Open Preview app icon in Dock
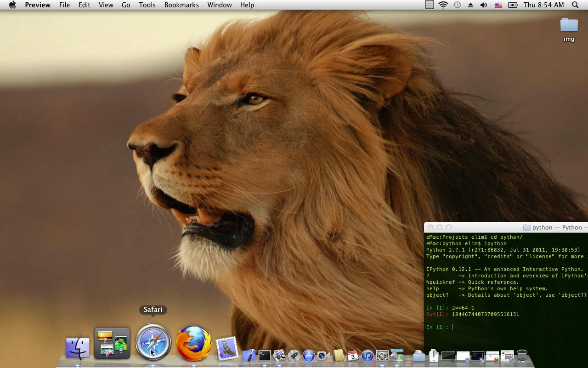Screen dimensions: 588x368 (279, 355)
